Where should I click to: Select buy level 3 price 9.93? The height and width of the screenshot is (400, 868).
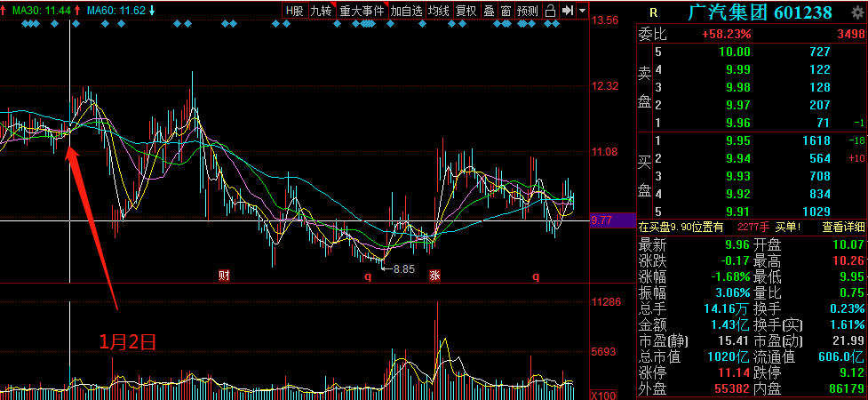point(739,177)
